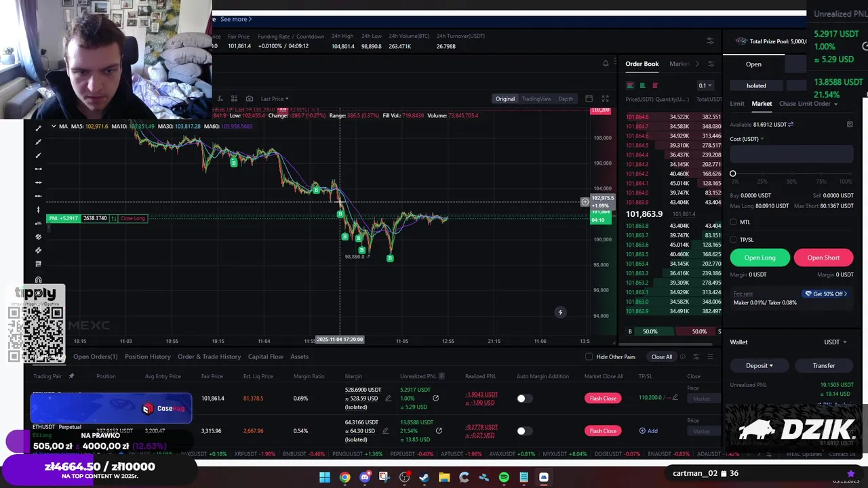This screenshot has width=868, height=488.
Task: Select the Limit order type tab
Action: (737, 104)
